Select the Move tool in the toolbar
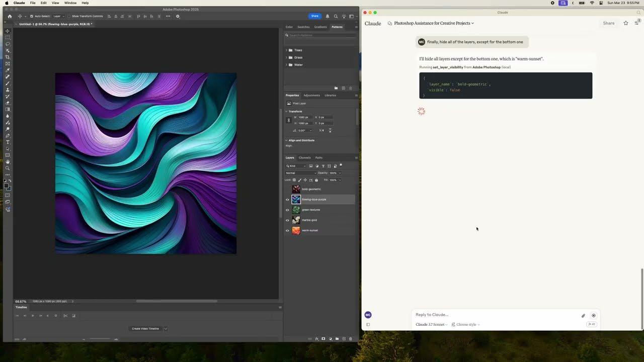Screen dimensions: 644x362 click(x=8, y=31)
